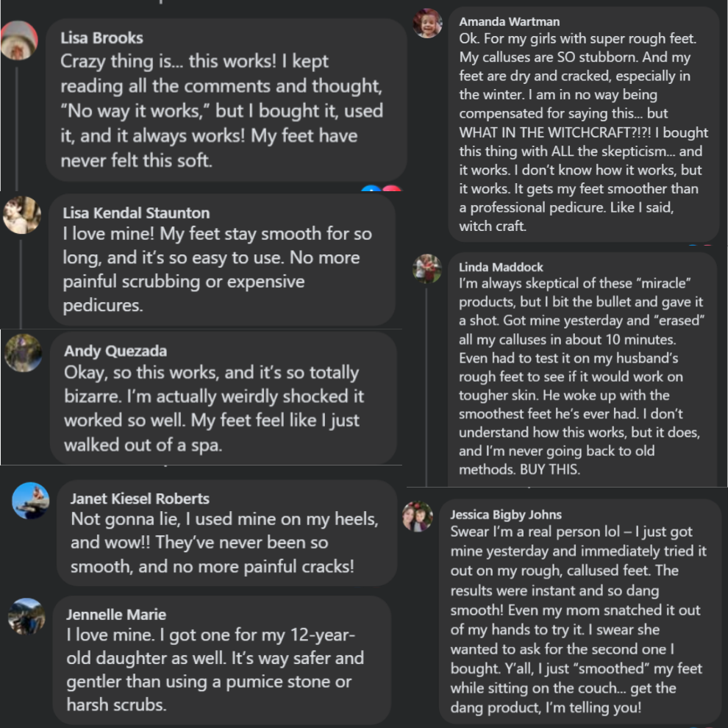Click Lisa Brooks' profile picture
Image resolution: width=728 pixels, height=728 pixels.
click(18, 41)
